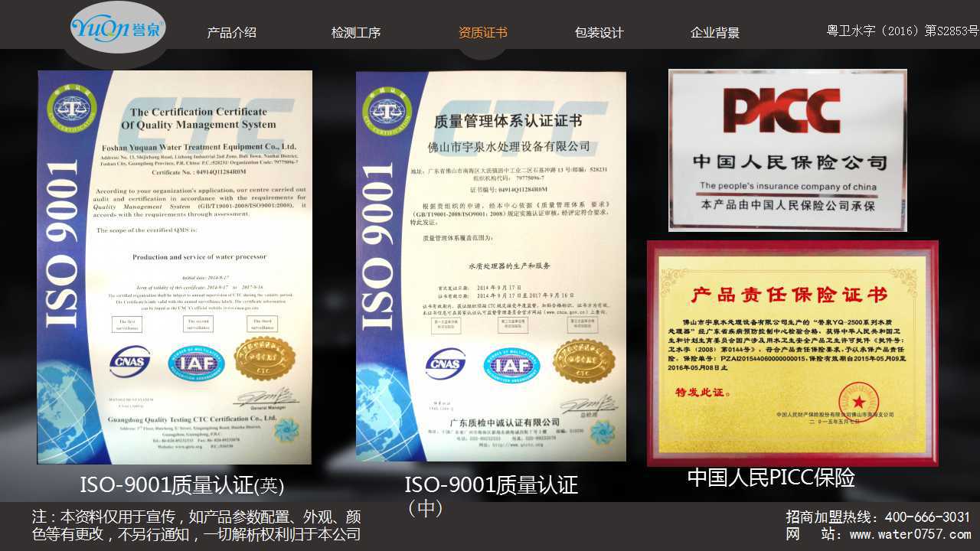Switch to the 检测工序 tab

tap(356, 32)
